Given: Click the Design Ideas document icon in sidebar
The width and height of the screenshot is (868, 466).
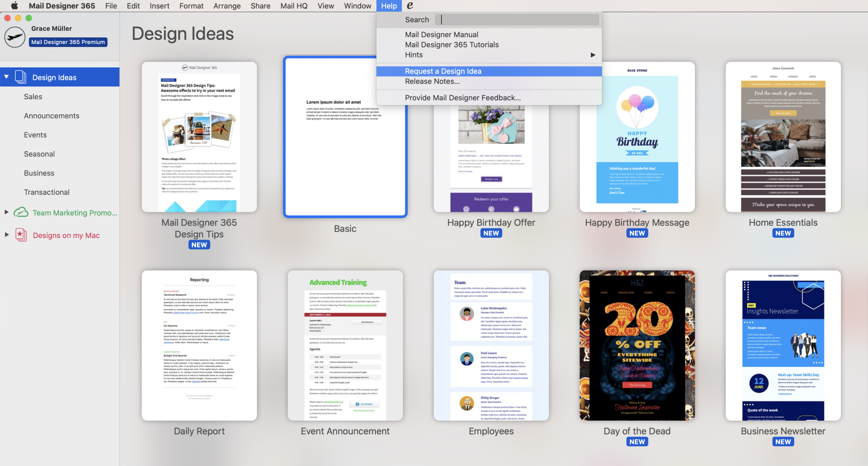Looking at the screenshot, I should click(21, 77).
